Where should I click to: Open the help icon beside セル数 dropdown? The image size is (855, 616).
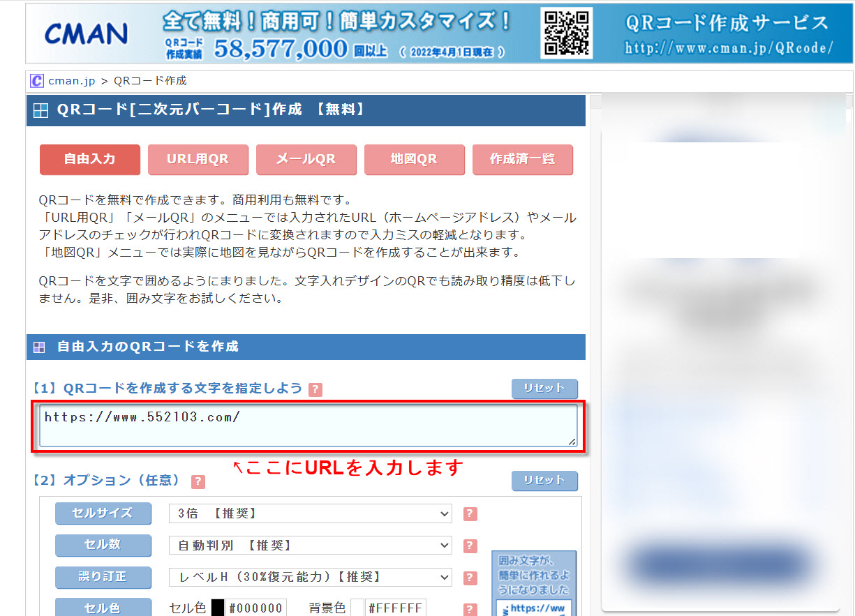click(x=469, y=546)
